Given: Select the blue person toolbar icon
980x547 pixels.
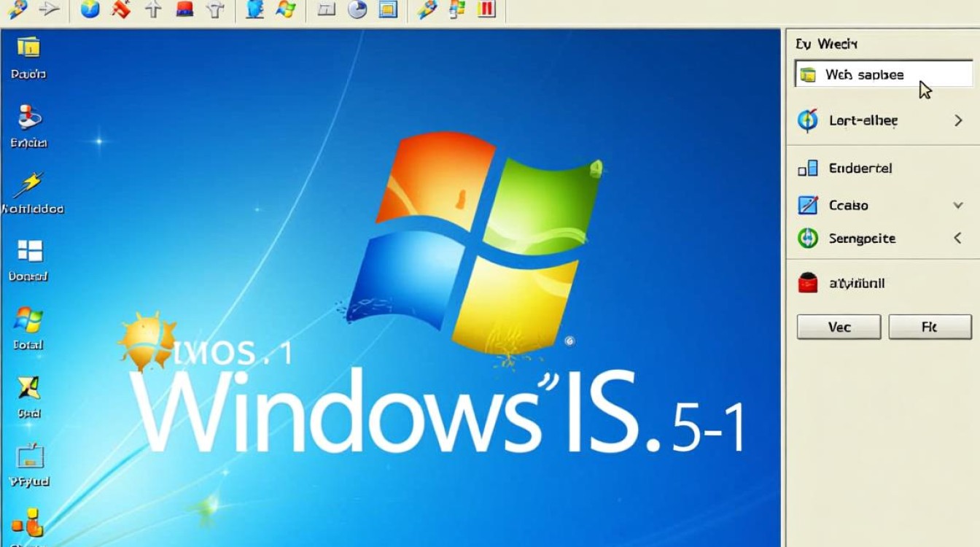Looking at the screenshot, I should [x=254, y=10].
